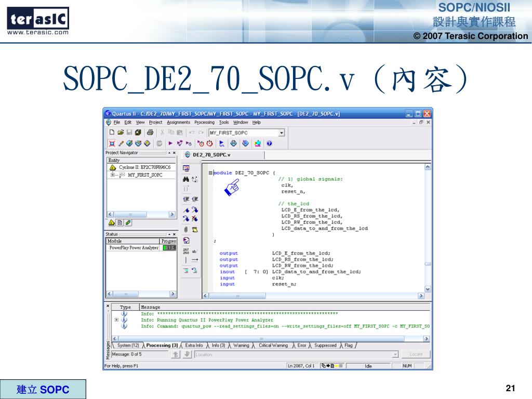The image size is (532, 399).
Task: Go to previous message with up arrow
Action: coord(176,354)
